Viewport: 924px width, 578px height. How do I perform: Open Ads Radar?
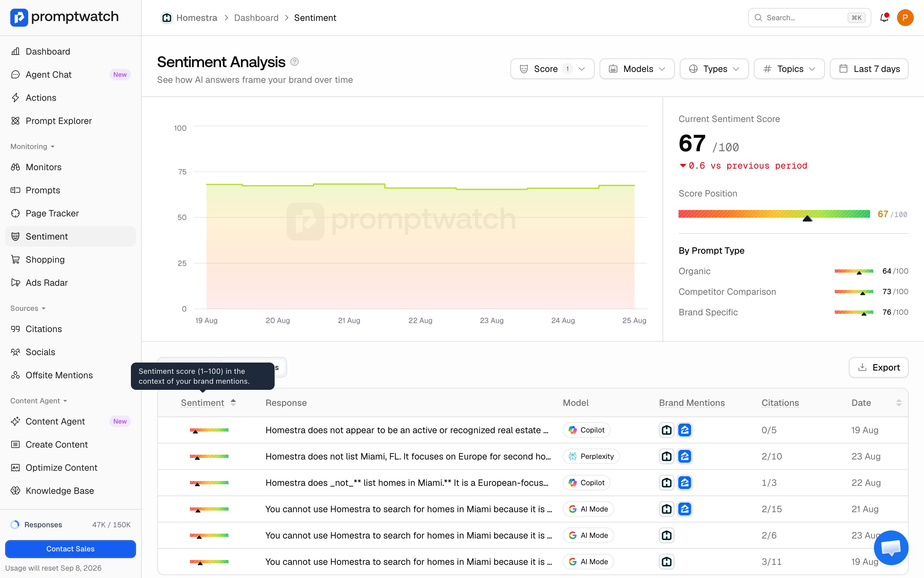coord(71,283)
